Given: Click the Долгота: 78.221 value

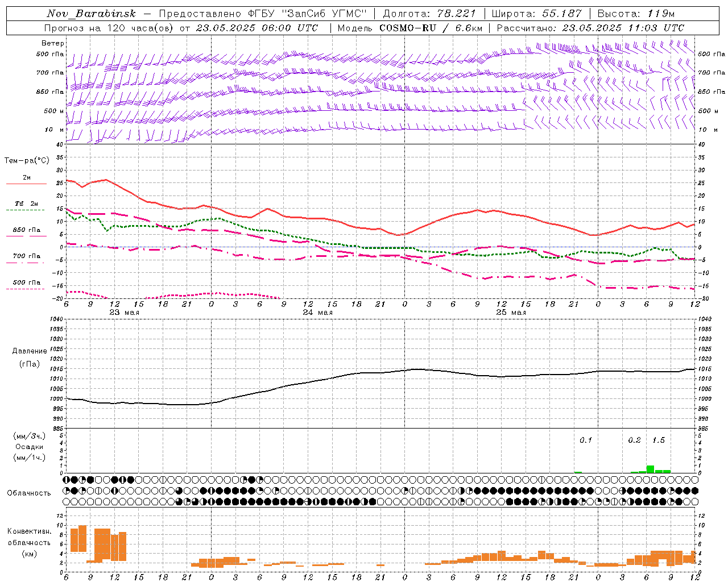Looking at the screenshot, I should tap(429, 14).
